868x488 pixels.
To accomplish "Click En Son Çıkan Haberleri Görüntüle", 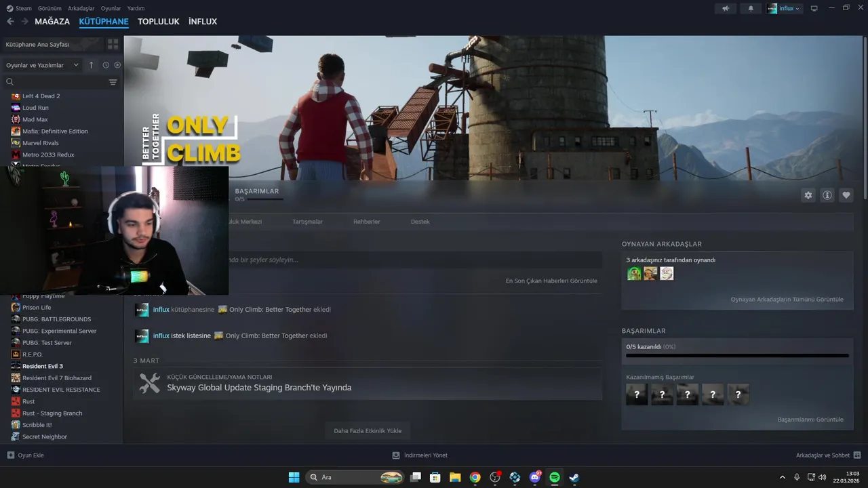I will pyautogui.click(x=551, y=281).
